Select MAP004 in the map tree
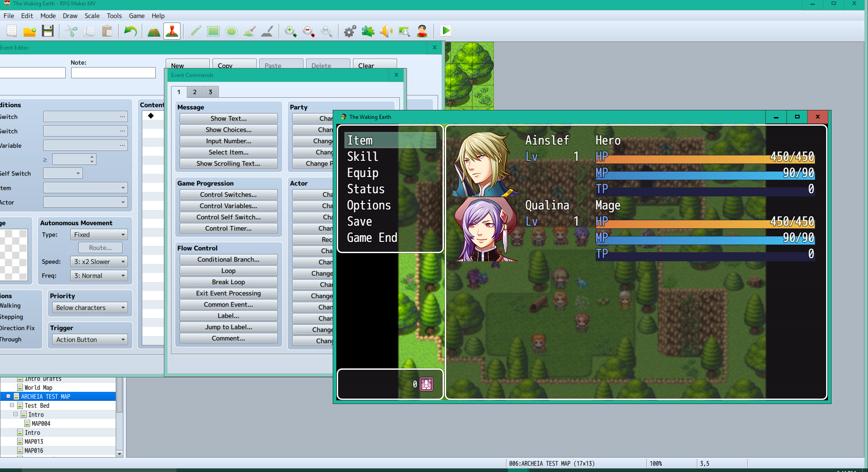 (41, 423)
